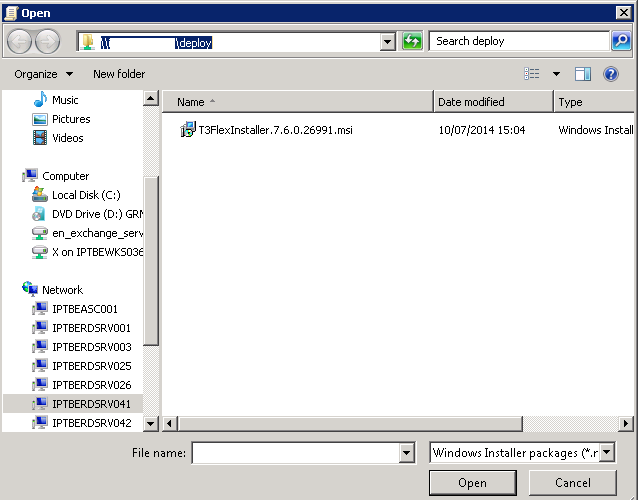Click navigation pane scroll down arrow

[151, 424]
